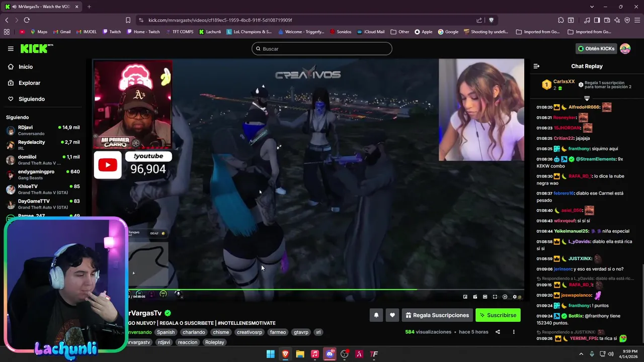644x362 pixels.
Task: Open the browser music note media control
Action: point(587,20)
